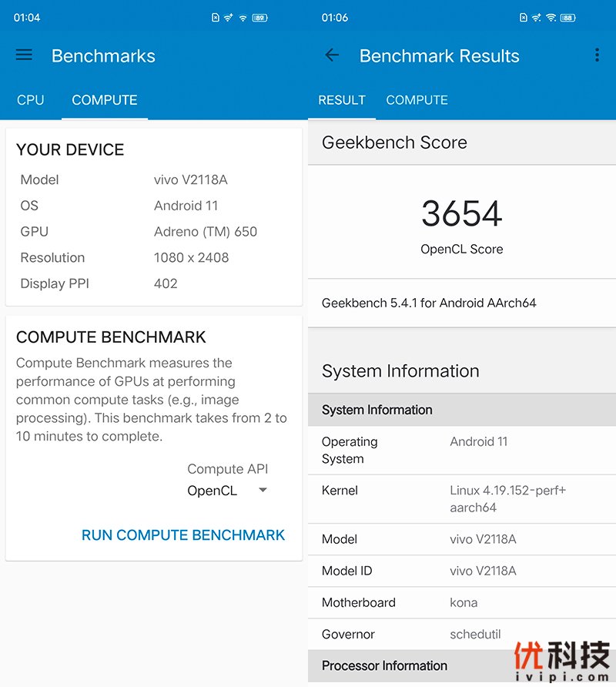Screen dimensions: 616x687
Task: Tap the battery icon showing 88
Action: (x=568, y=18)
